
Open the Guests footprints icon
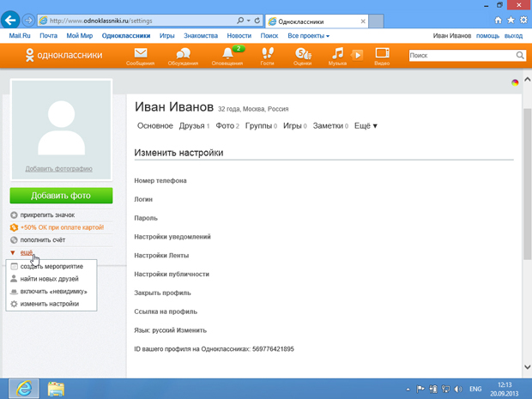268,53
